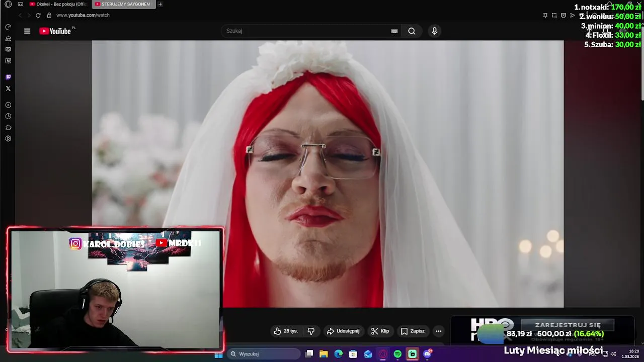Screen dimensions: 644x362
Task: Open YouTube hamburger guide menu
Action: pos(27,31)
